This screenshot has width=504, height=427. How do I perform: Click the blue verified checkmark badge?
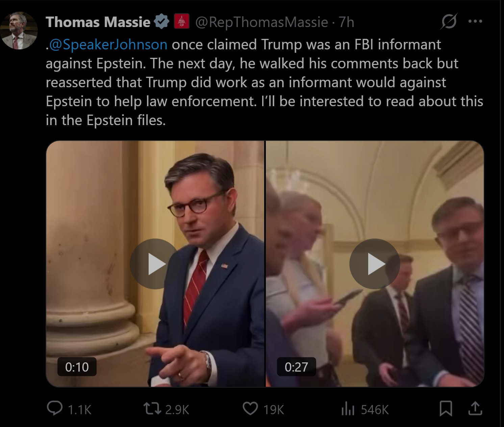pyautogui.click(x=161, y=22)
